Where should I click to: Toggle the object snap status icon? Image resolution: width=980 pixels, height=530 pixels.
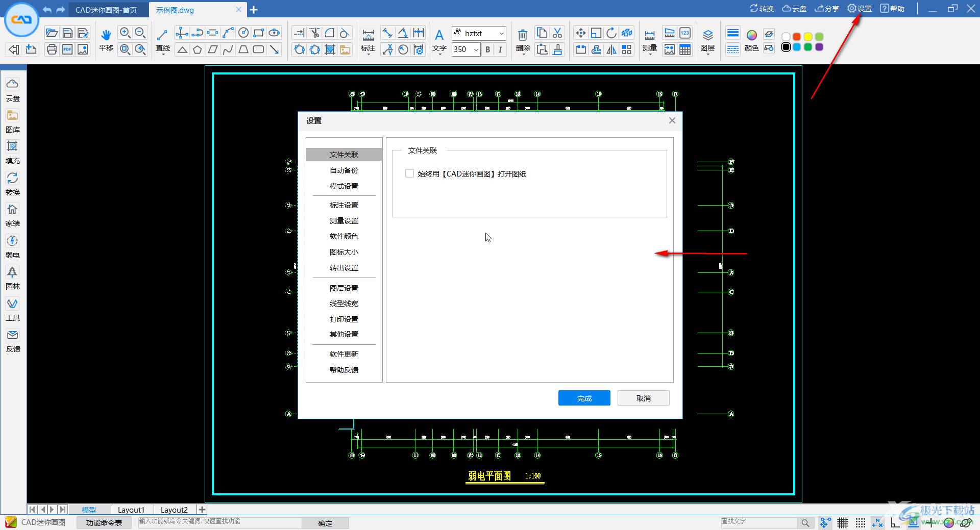coord(825,522)
